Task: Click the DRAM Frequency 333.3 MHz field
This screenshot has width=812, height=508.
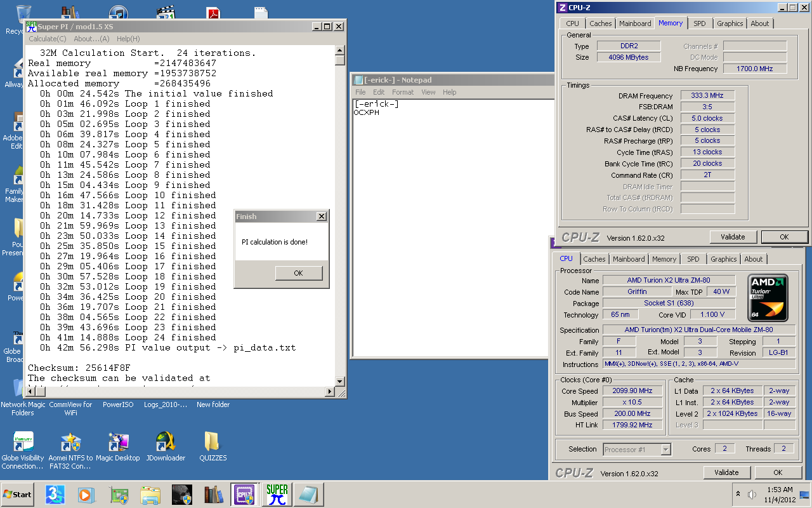Action: (x=707, y=95)
